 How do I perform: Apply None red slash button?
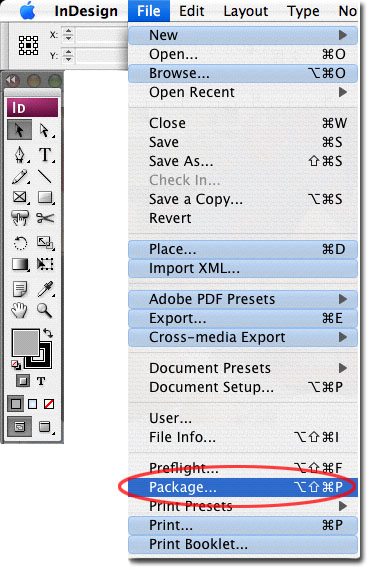coord(49,404)
